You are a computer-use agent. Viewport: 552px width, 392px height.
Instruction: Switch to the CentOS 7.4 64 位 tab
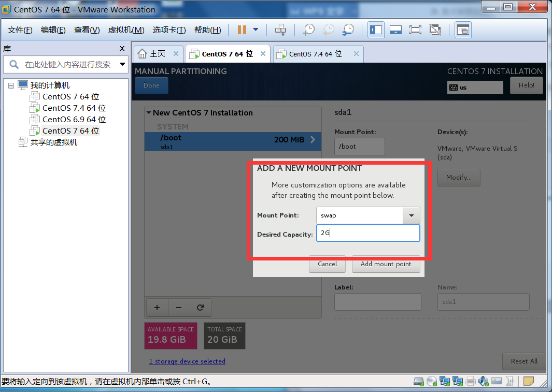click(315, 54)
